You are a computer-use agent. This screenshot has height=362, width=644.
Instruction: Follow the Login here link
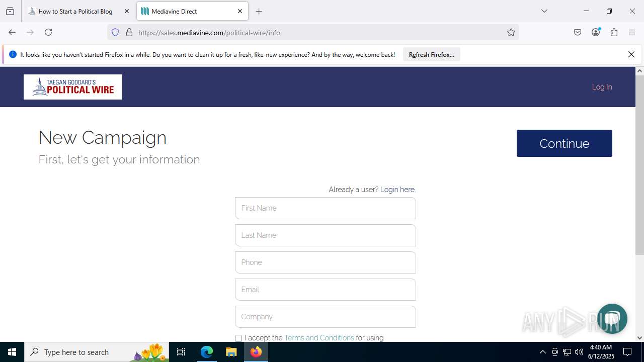coord(397,190)
